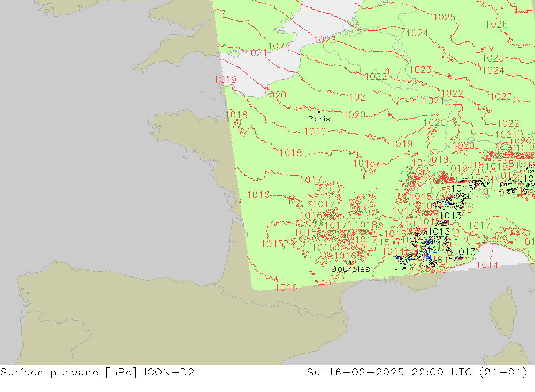The height and width of the screenshot is (392, 535).
Task: Click the 'Surface pressure [hPa] ICON-D2' caption
Action: 97,372
